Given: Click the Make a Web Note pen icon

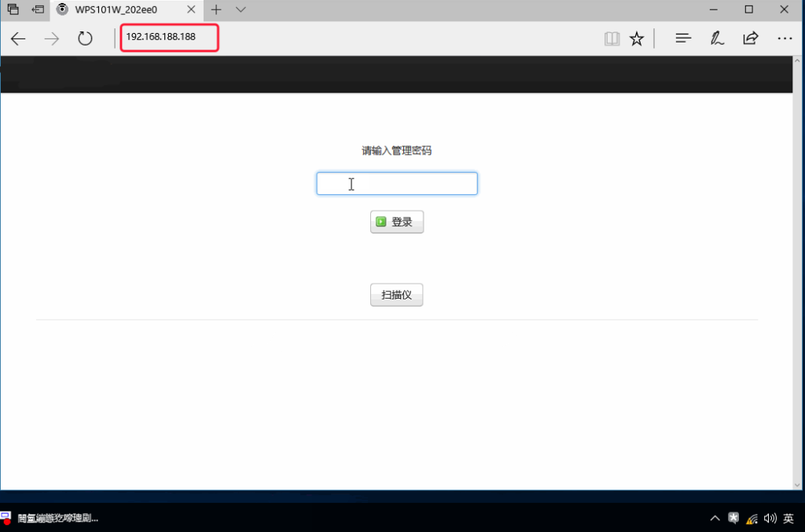Looking at the screenshot, I should click(717, 39).
